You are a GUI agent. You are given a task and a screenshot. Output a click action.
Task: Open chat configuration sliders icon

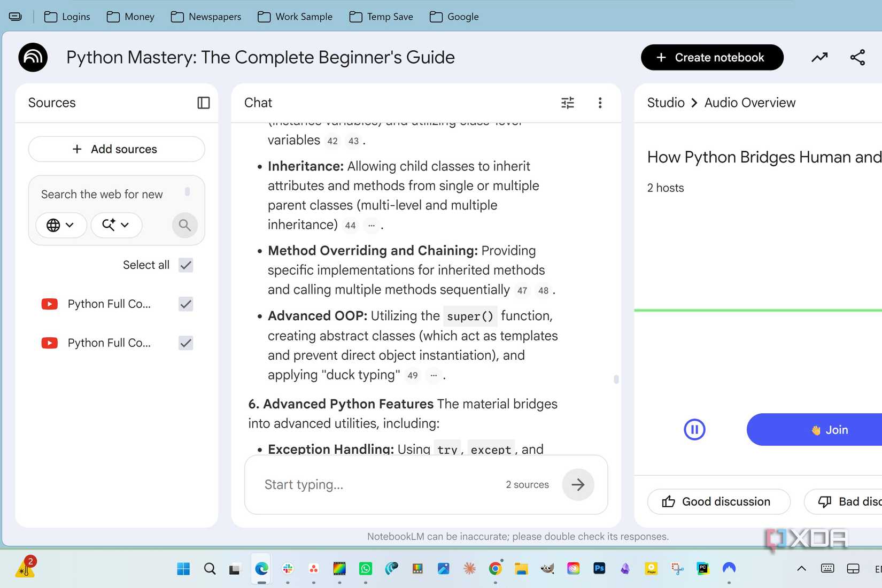(x=568, y=103)
